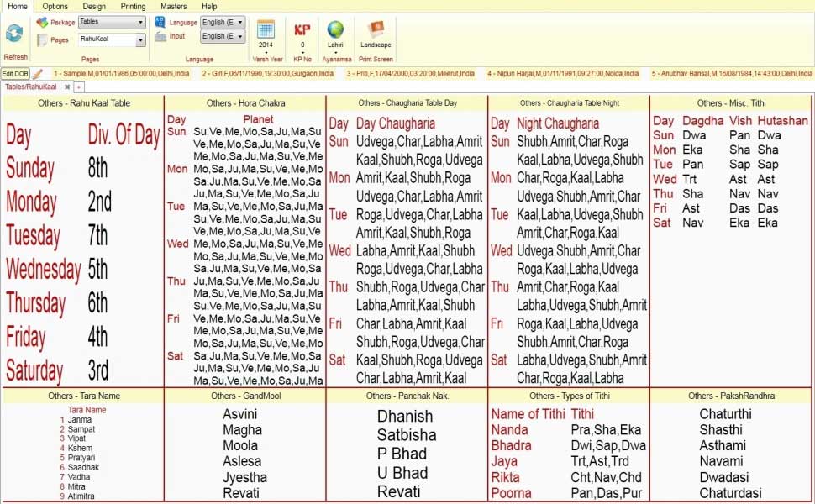Expand the 2014 Varsh Year dropdown
Screen dimensions: 815x504
tap(266, 52)
